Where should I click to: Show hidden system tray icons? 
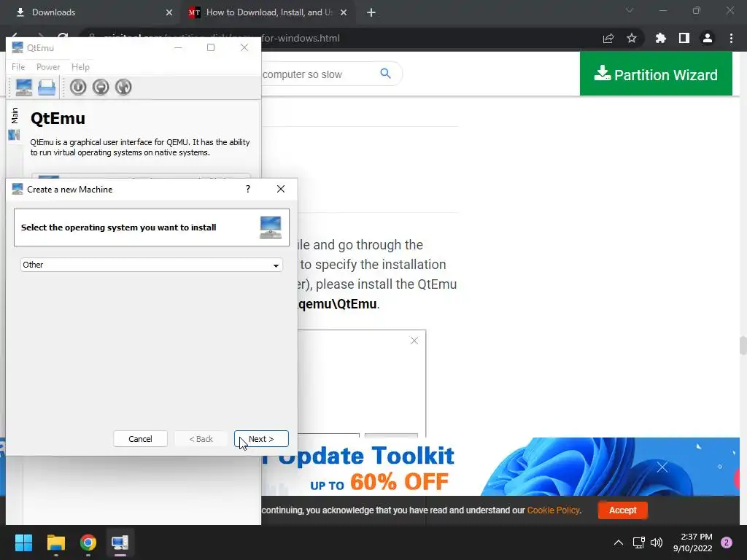coord(619,542)
